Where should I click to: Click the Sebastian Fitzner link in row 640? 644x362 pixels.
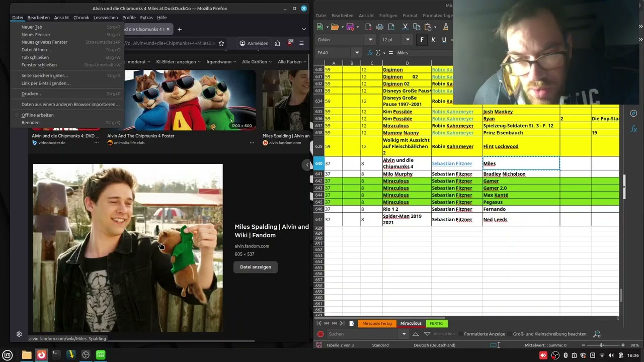[x=452, y=163]
